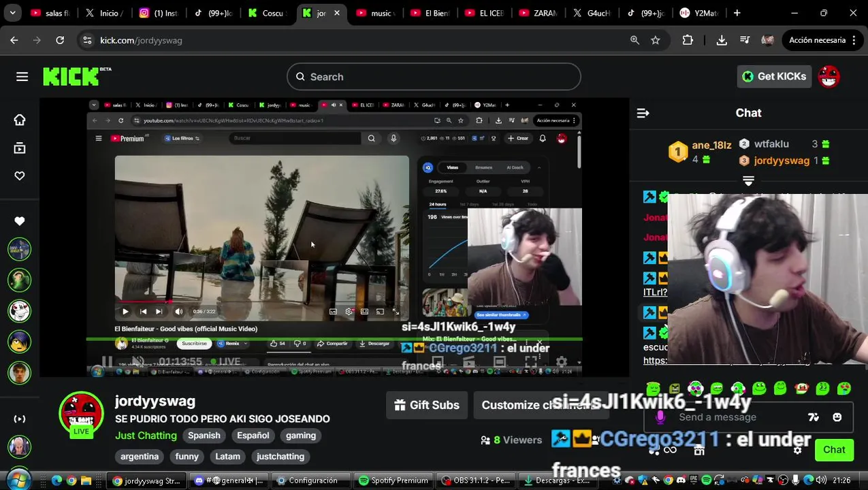
Task: Open jordyyswag channel avatar with LIVE badge
Action: click(81, 414)
